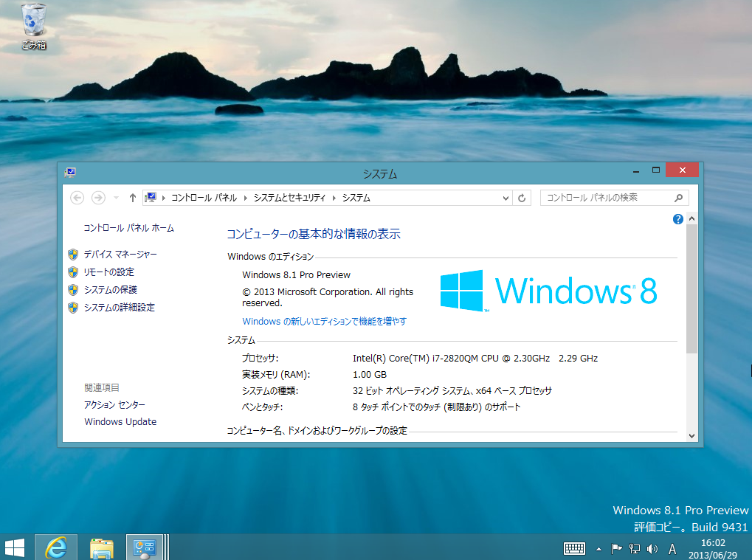Image resolution: width=752 pixels, height=560 pixels.
Task: Click the shield icon beside システムの詳細設定
Action: tap(73, 308)
